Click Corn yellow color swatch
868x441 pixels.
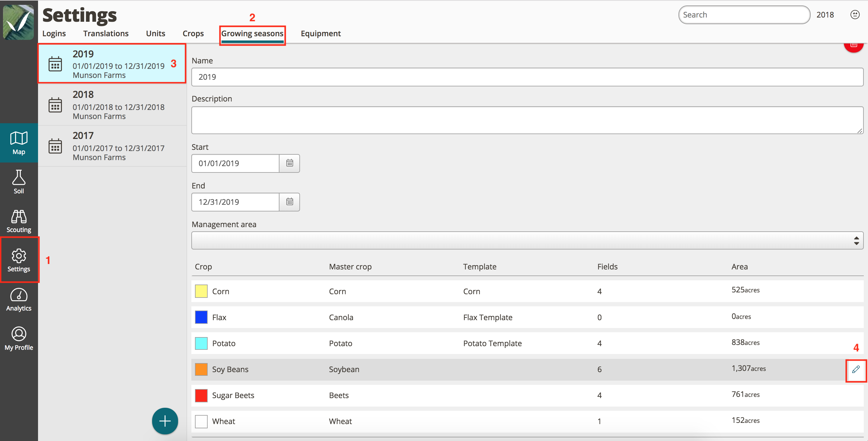coord(201,291)
